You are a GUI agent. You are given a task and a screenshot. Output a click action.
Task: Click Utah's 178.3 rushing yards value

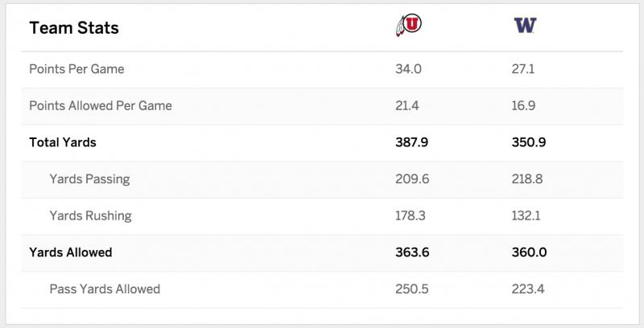pyautogui.click(x=411, y=215)
